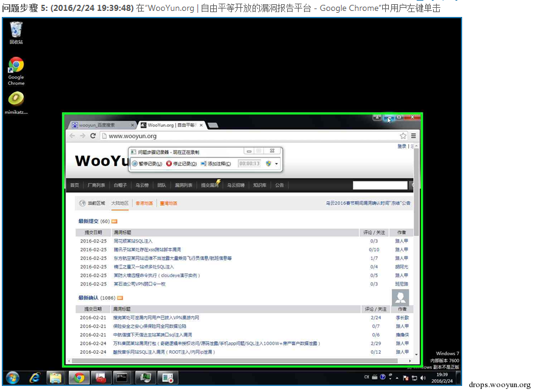Open 厂商列表 in the nav bar
This screenshot has width=533, height=392.
96,185
